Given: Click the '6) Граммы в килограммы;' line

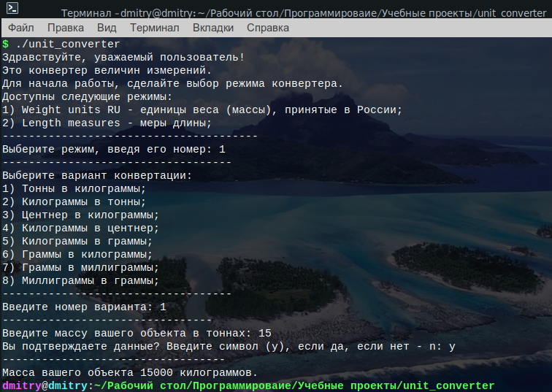Looking at the screenshot, I should click(x=77, y=254).
